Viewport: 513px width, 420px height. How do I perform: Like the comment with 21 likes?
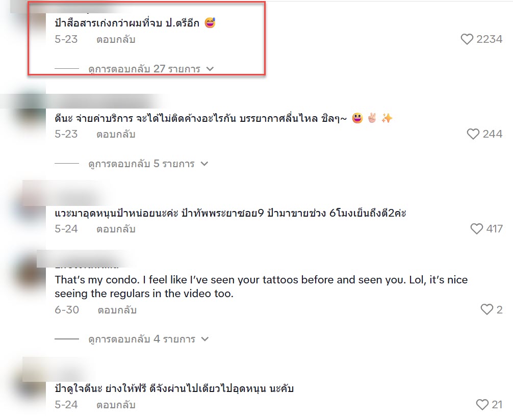coord(482,405)
